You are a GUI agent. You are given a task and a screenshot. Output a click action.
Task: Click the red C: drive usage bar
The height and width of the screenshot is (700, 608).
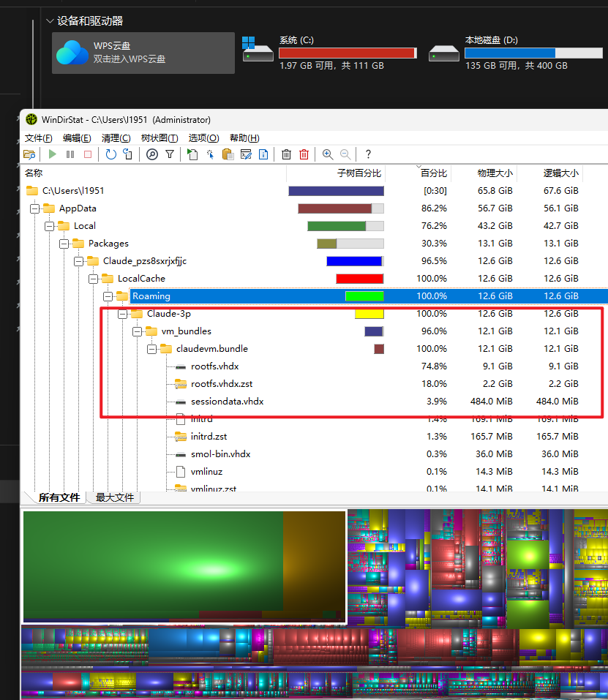pyautogui.click(x=348, y=53)
